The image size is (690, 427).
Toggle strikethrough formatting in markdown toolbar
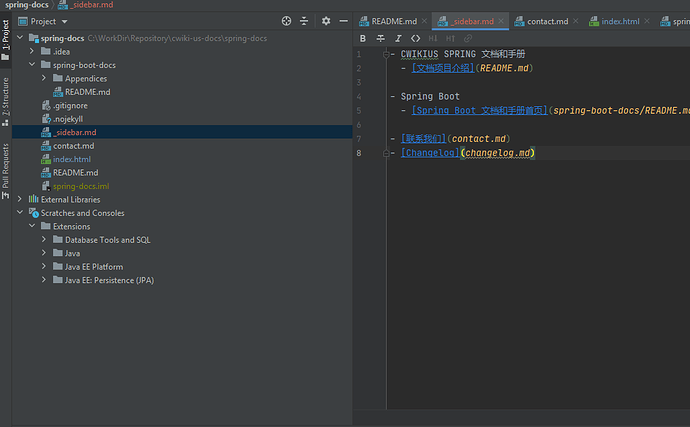(381, 39)
